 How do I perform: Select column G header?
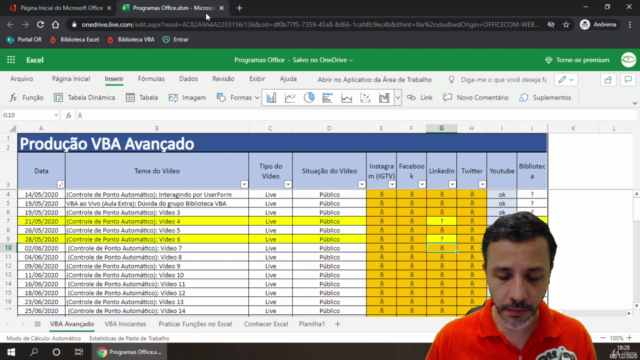click(442, 128)
